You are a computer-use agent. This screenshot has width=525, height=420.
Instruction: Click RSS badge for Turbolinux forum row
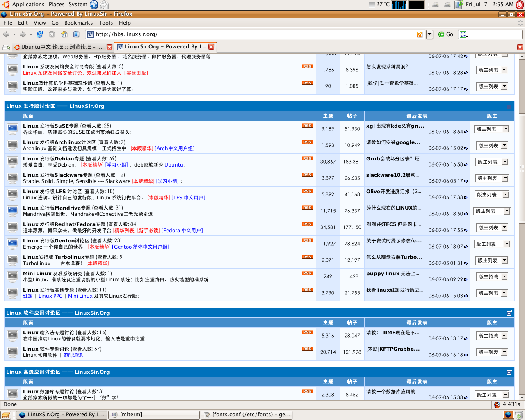pyautogui.click(x=307, y=257)
